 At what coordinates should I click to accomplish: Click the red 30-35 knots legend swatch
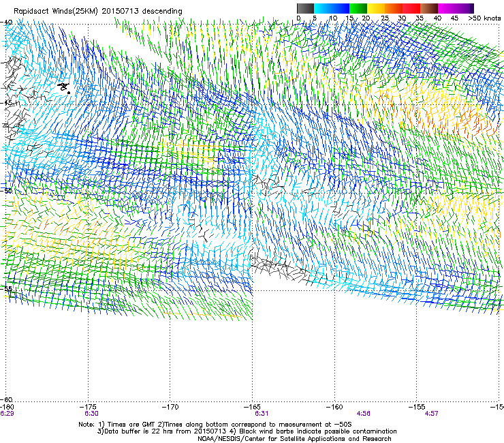tap(411, 8)
